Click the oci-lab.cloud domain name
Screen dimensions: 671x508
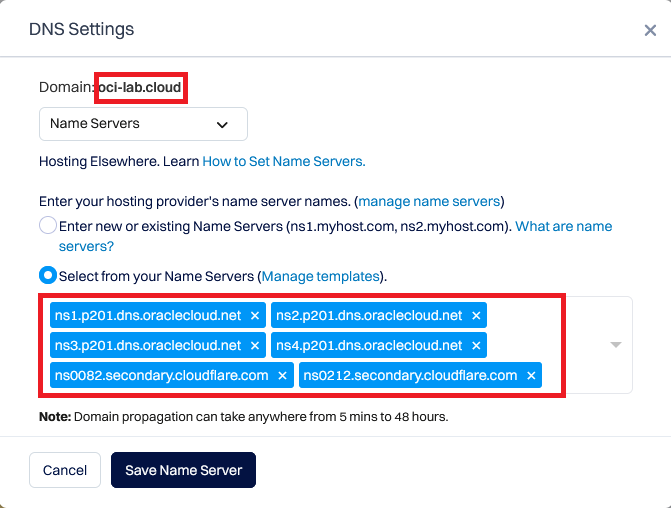(141, 88)
